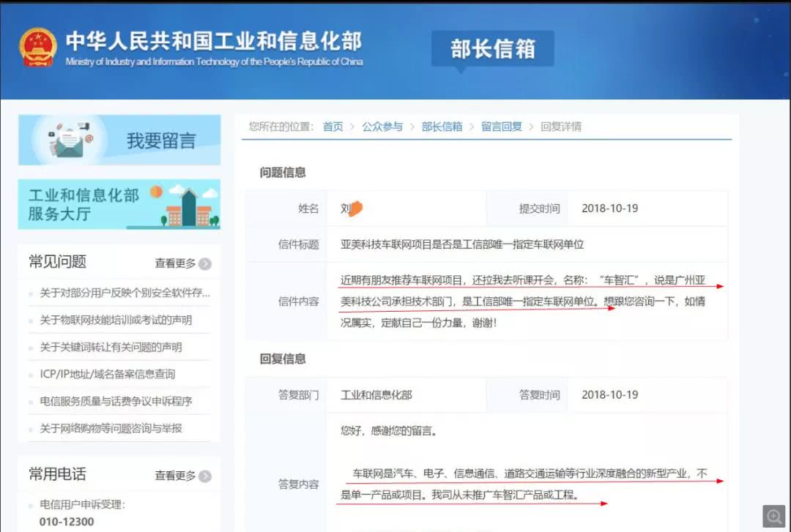The width and height of the screenshot is (791, 532).
Task: Click the 常用电话 heading
Action: coord(58,474)
